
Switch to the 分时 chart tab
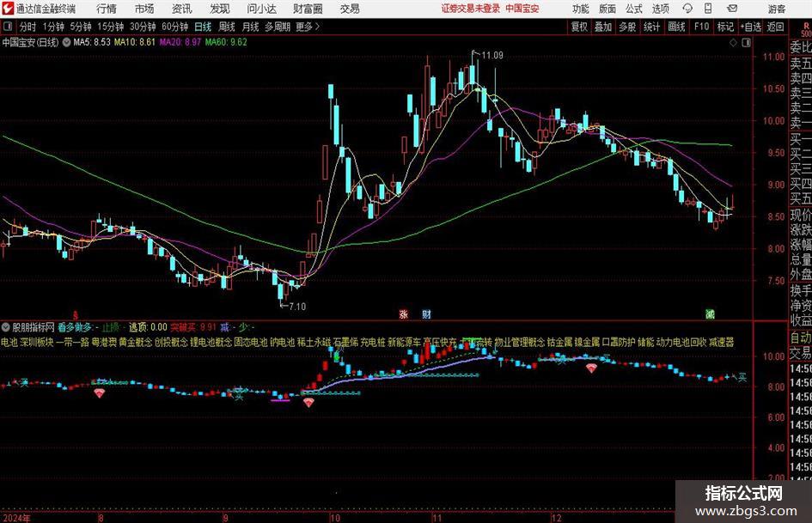pyautogui.click(x=28, y=27)
